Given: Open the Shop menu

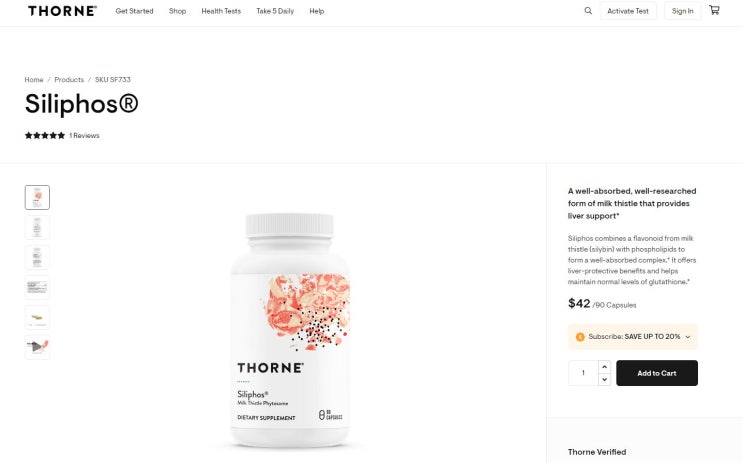Looking at the screenshot, I should click(x=177, y=11).
